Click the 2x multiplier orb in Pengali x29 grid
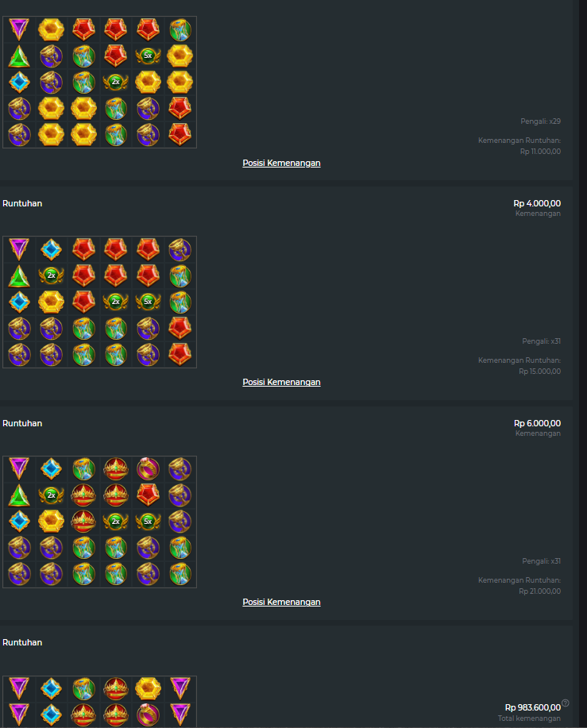Viewport: 587px width, 728px height. 116,82
